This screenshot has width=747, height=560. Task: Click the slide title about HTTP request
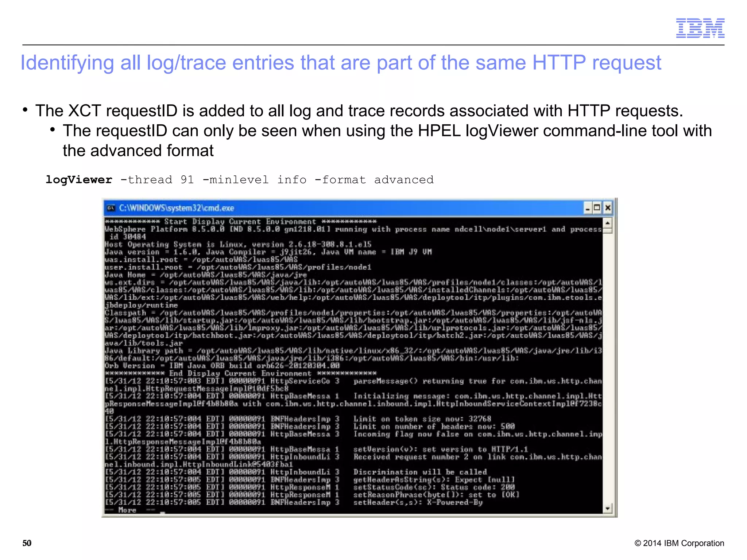(x=341, y=63)
